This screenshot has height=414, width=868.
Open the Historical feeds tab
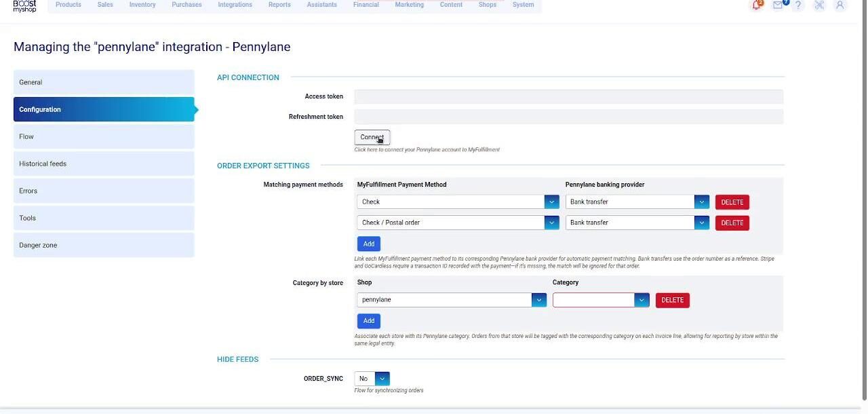(104, 164)
